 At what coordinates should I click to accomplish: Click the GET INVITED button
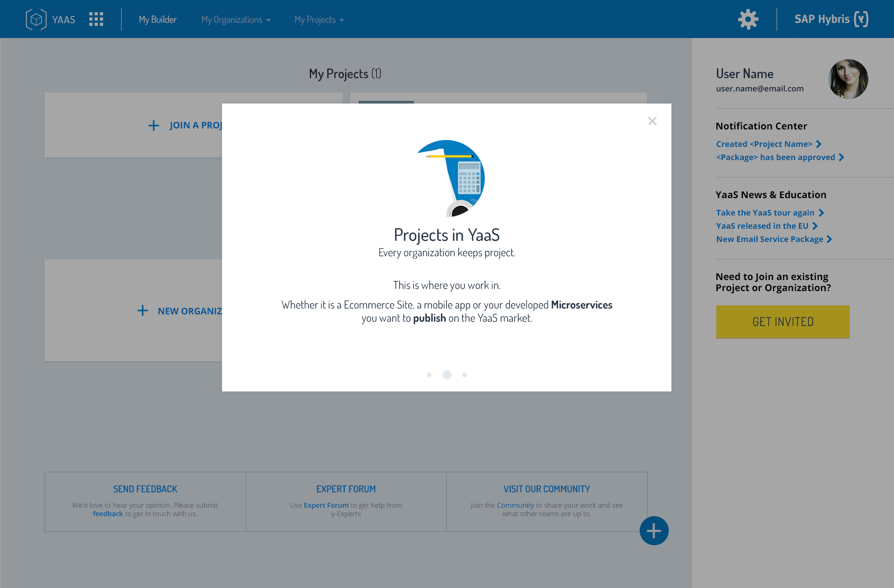click(782, 322)
